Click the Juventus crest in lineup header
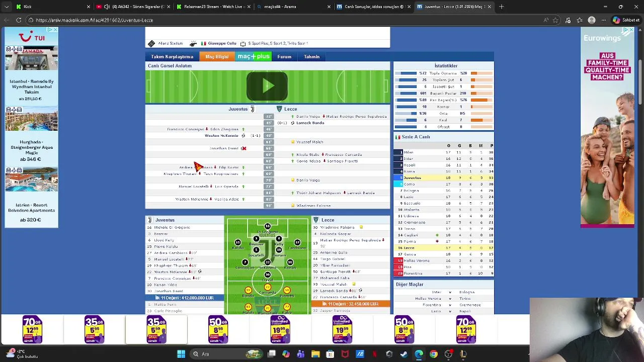 (149, 220)
